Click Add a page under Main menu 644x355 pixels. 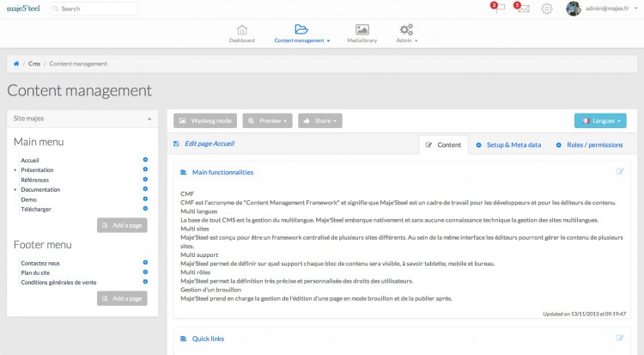tap(122, 225)
